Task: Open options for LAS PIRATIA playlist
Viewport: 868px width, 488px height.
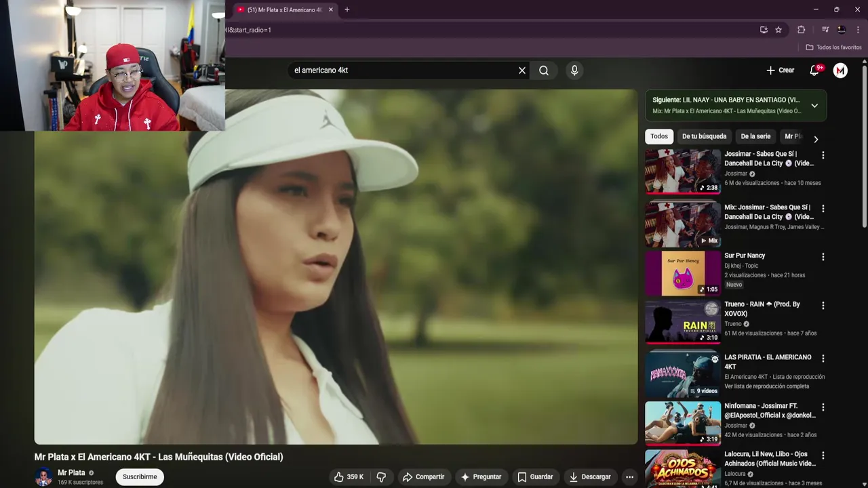Action: click(823, 359)
